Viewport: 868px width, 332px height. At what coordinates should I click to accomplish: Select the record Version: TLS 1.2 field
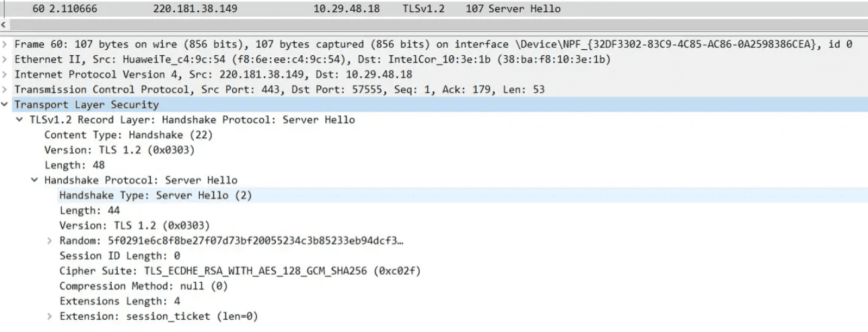(119, 150)
